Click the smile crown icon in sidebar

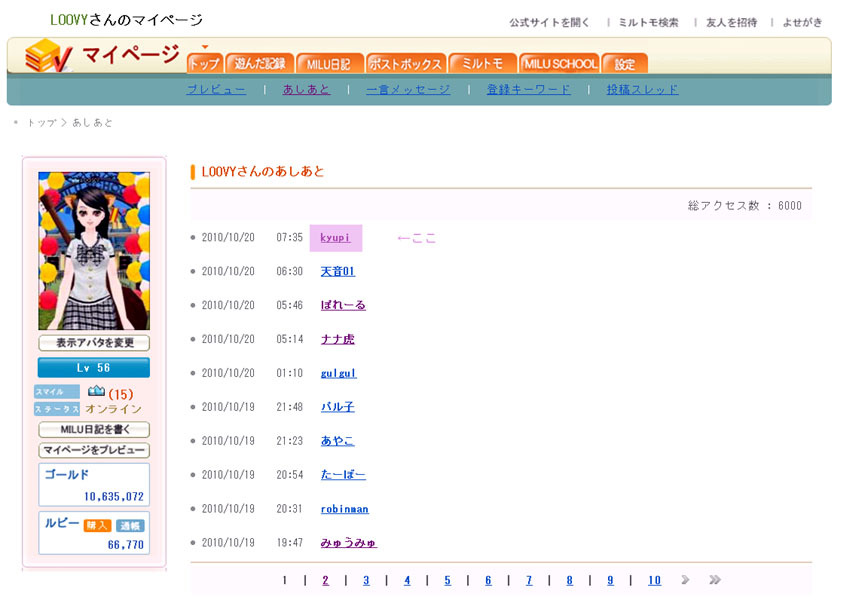tap(96, 392)
